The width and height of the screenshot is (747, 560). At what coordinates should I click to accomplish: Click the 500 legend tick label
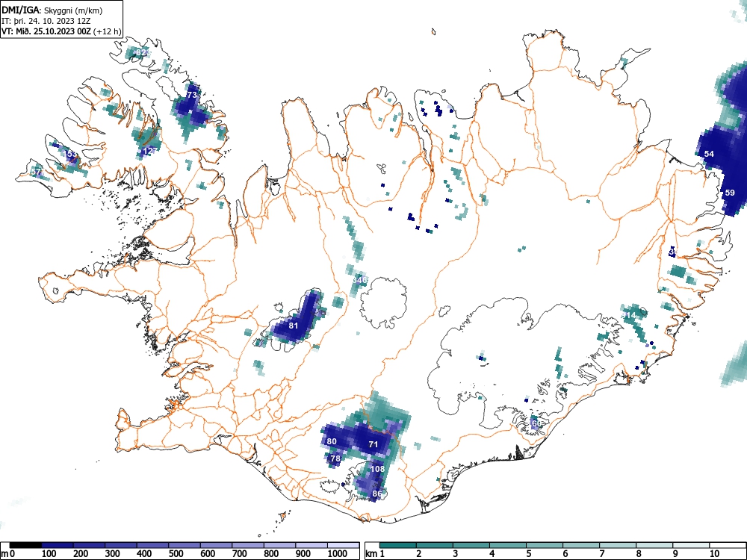pyautogui.click(x=176, y=554)
